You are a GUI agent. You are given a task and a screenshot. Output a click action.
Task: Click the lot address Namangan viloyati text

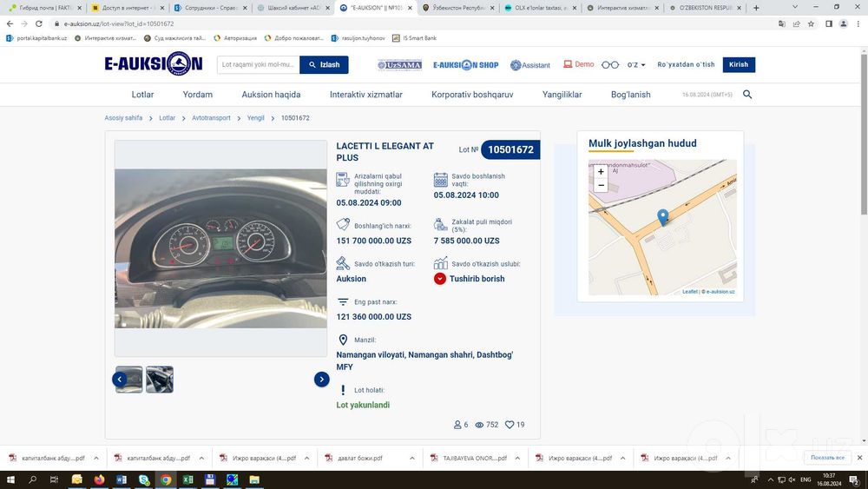pyautogui.click(x=424, y=360)
